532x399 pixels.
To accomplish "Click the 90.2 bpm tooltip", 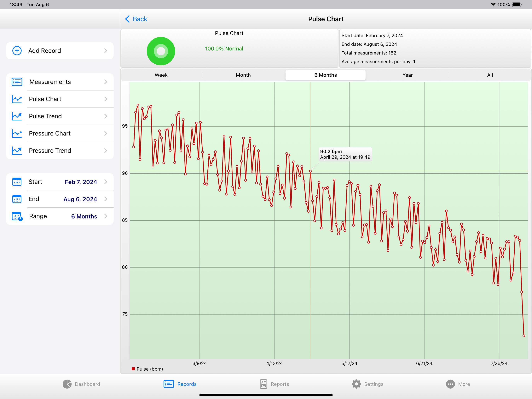I will [x=345, y=154].
